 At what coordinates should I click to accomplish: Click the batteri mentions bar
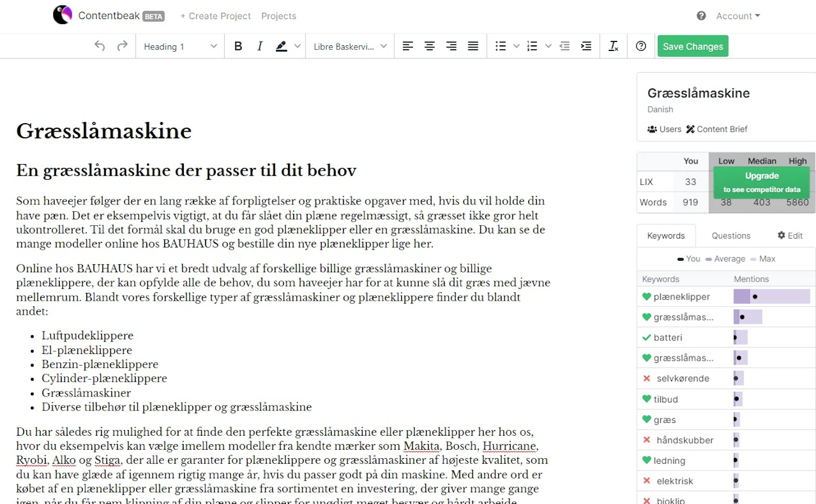coord(740,338)
